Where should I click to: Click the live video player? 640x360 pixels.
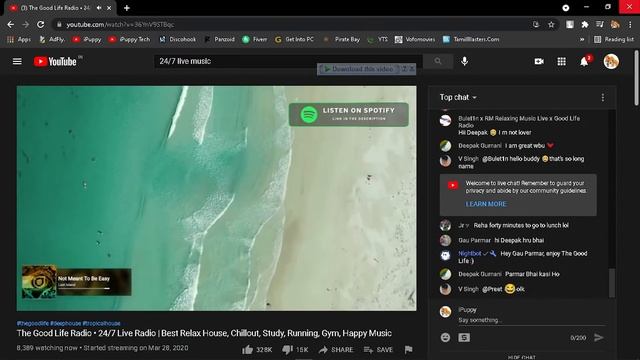point(216,198)
